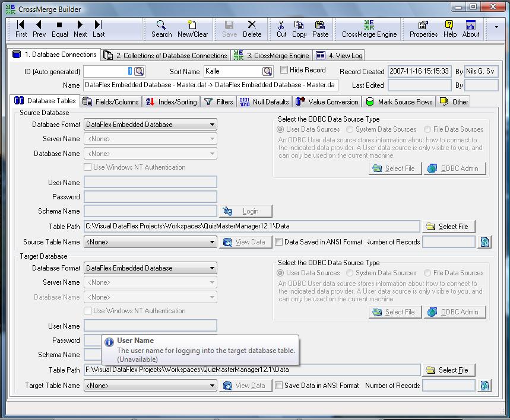Screen dimensions: 510x420
Task: Select source User Data Sources radio
Action: (280, 129)
